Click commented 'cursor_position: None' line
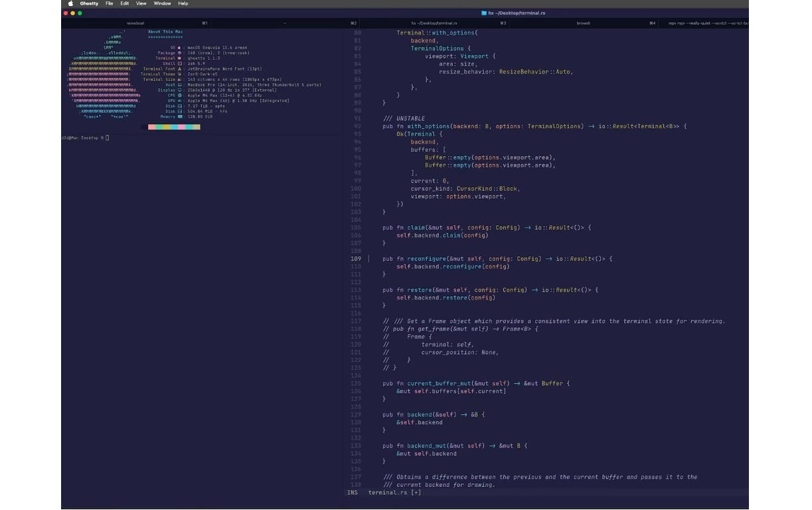 pyautogui.click(x=459, y=353)
